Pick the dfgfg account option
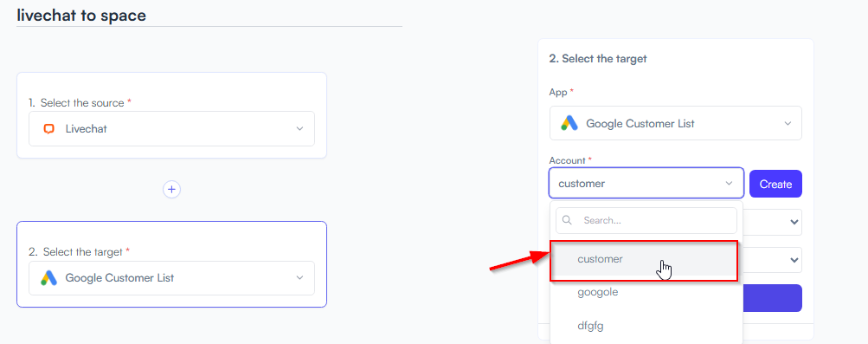The width and height of the screenshot is (868, 344). 644,327
